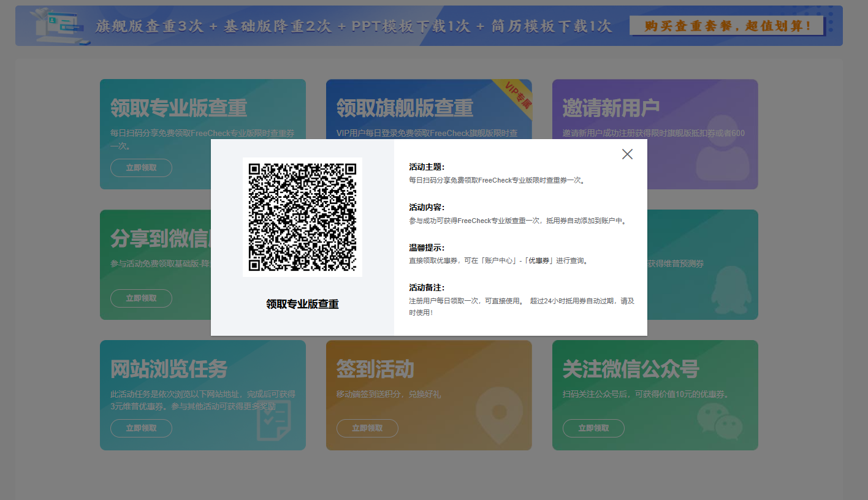The image size is (868, 500).
Task: Click the 移动端签到送积分 description text
Action: (x=389, y=395)
